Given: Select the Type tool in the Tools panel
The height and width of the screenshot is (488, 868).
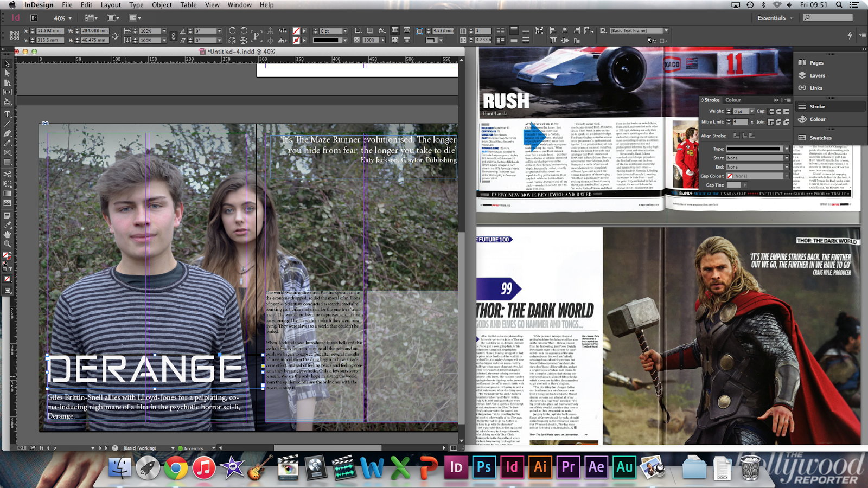Looking at the screenshot, I should [x=7, y=114].
